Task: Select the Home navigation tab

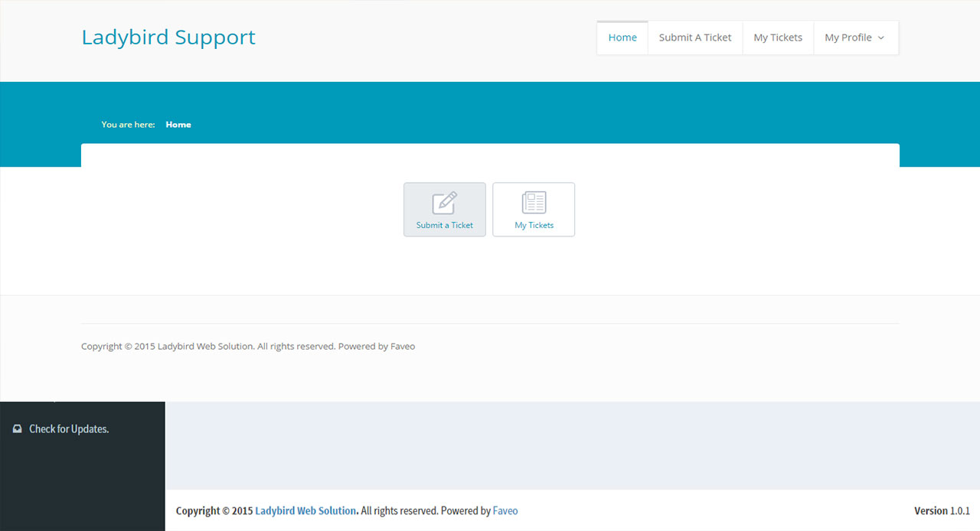Action: (x=622, y=37)
